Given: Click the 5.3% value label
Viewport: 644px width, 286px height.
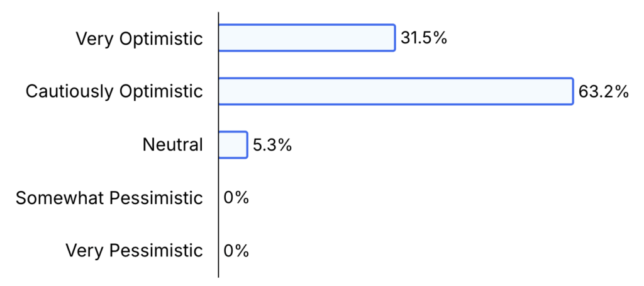Looking at the screenshot, I should (272, 145).
